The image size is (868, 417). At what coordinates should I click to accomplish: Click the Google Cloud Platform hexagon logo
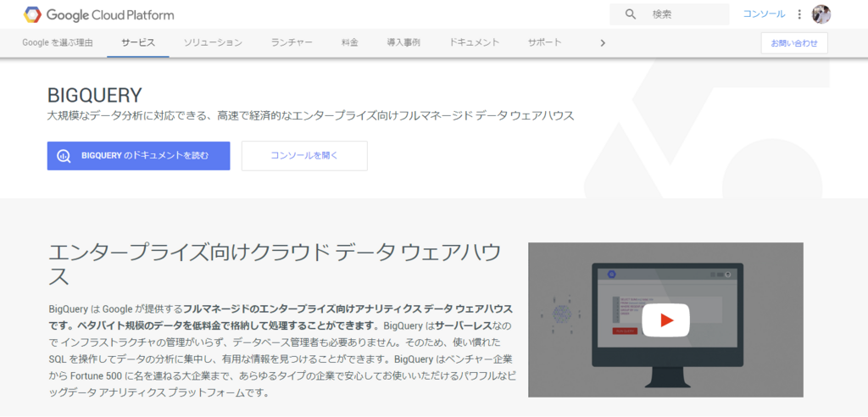coord(32,15)
